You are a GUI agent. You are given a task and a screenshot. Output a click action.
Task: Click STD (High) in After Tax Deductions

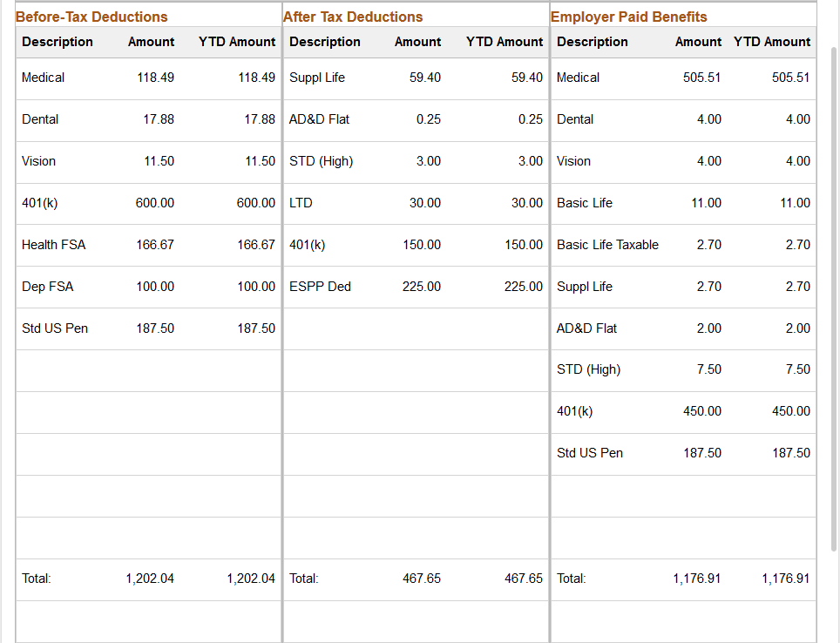tap(321, 161)
